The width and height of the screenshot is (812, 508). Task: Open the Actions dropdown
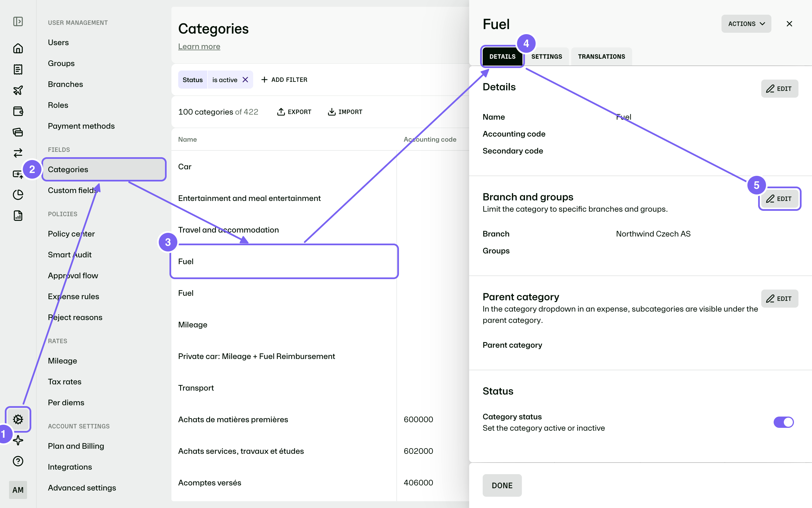point(746,24)
